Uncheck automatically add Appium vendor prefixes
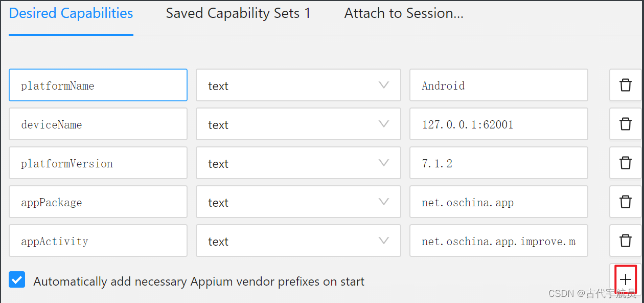Viewport: 644px width, 303px height. (17, 280)
